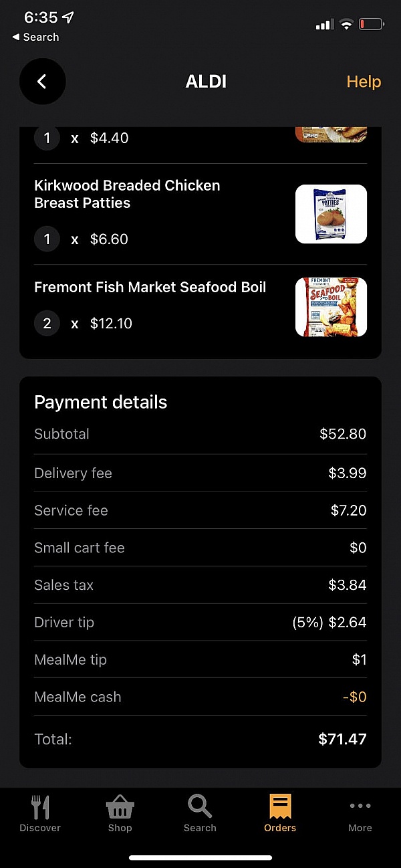Open the Shop basket
This screenshot has height=868, width=401.
click(x=120, y=812)
